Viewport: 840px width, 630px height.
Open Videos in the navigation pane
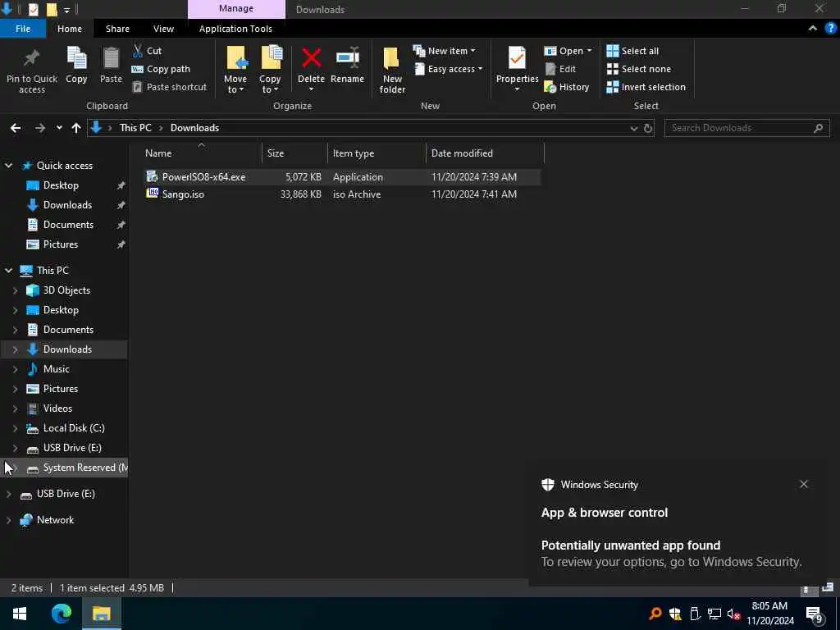57,409
